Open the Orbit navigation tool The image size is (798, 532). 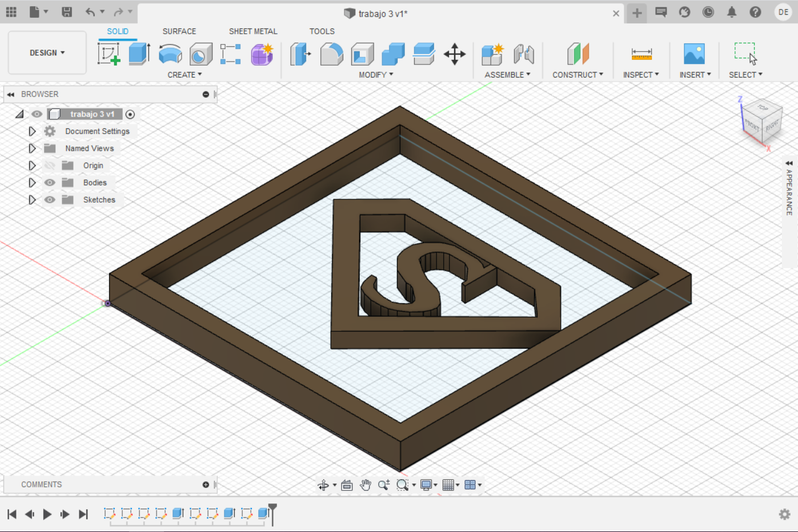(x=323, y=485)
